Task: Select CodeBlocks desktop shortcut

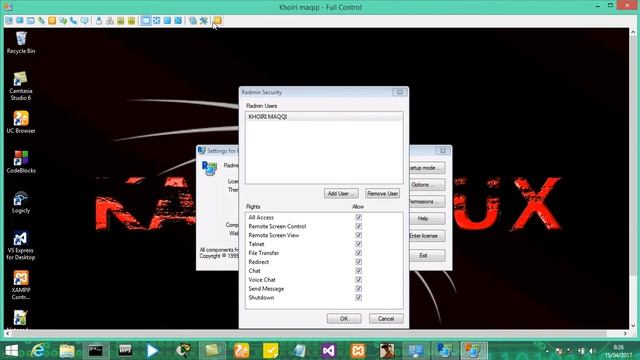Action: (x=21, y=162)
